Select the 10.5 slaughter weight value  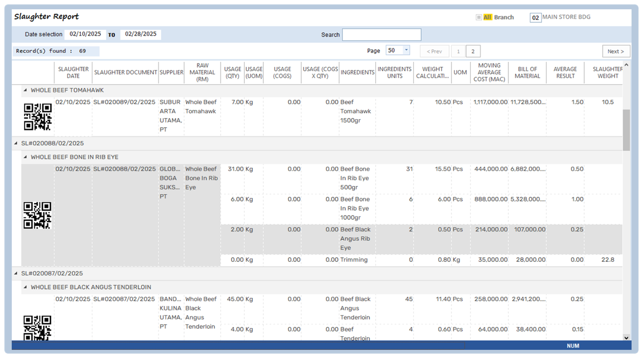click(x=608, y=102)
